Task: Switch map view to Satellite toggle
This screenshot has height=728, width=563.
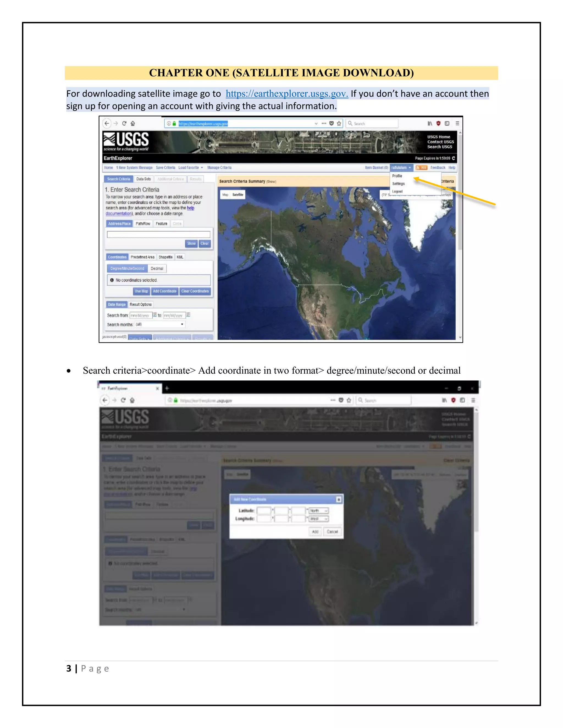Action: point(238,195)
